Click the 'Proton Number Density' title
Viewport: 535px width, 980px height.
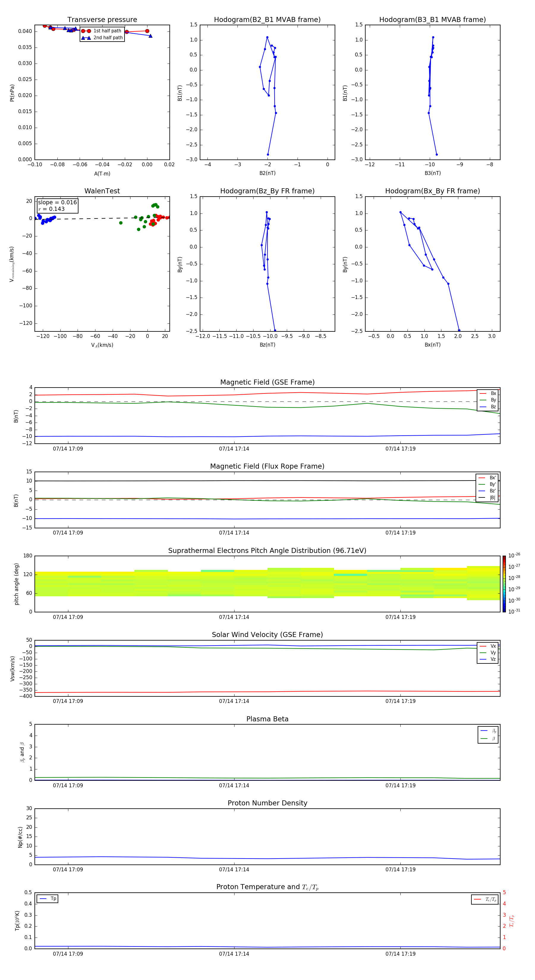point(267,803)
